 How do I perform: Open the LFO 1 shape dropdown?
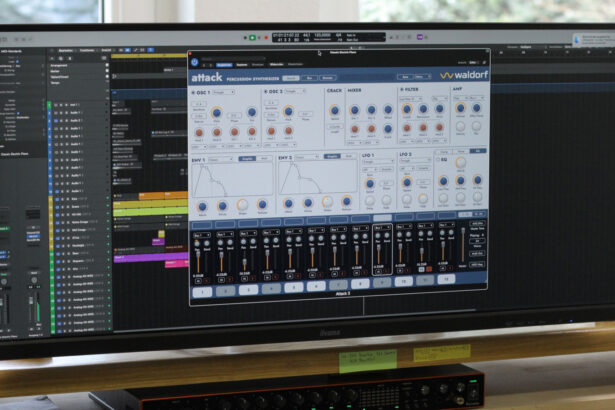tap(378, 162)
